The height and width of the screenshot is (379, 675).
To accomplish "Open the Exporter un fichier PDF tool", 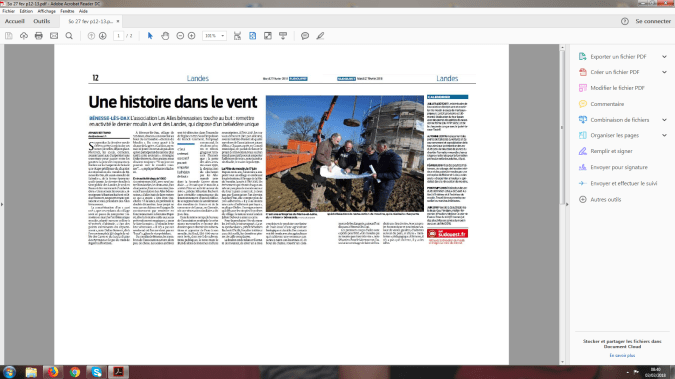I will (x=618, y=56).
